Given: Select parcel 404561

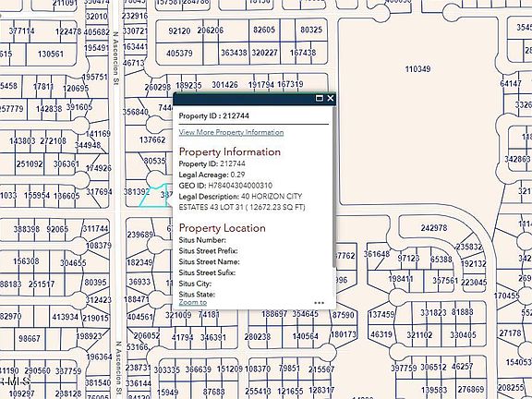Looking at the screenshot, I should tap(140, 317).
